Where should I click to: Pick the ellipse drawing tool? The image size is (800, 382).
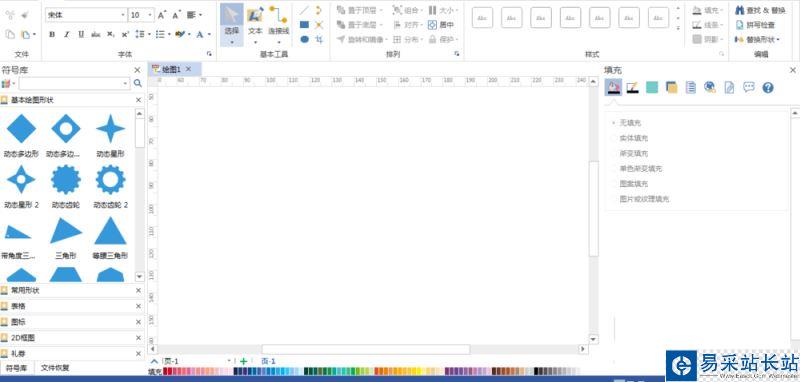305,39
